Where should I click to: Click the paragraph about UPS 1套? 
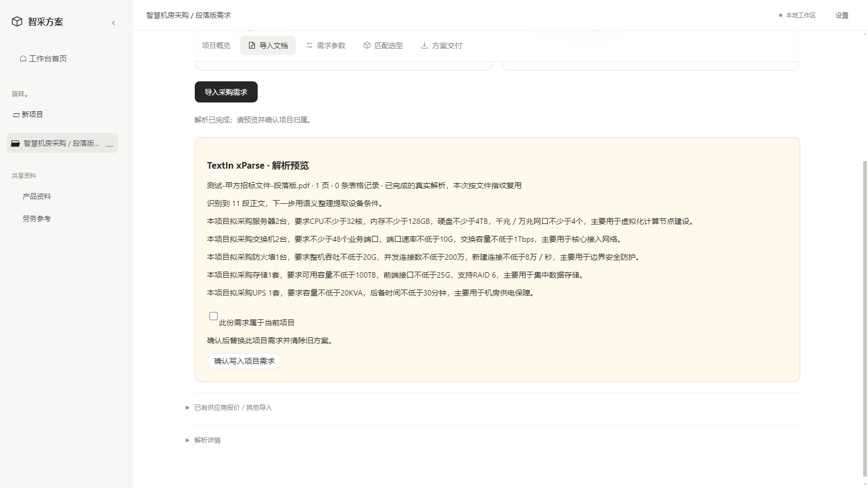(372, 293)
